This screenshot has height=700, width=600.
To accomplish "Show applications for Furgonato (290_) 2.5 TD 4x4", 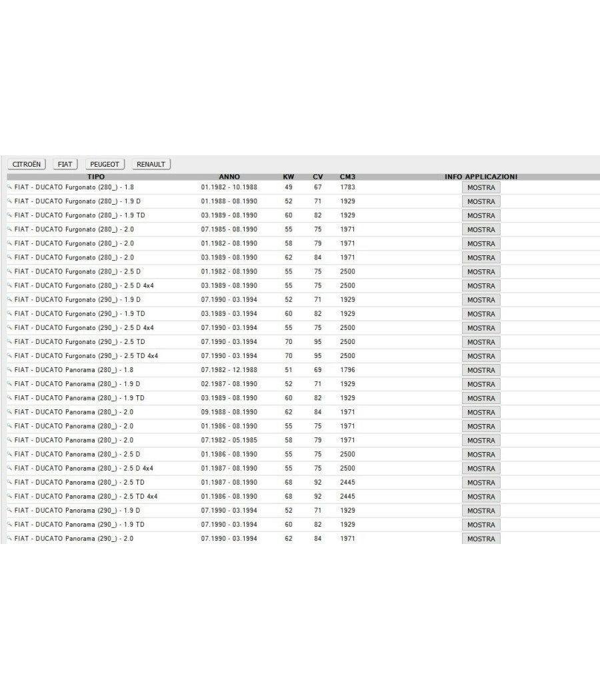I will tap(481, 356).
